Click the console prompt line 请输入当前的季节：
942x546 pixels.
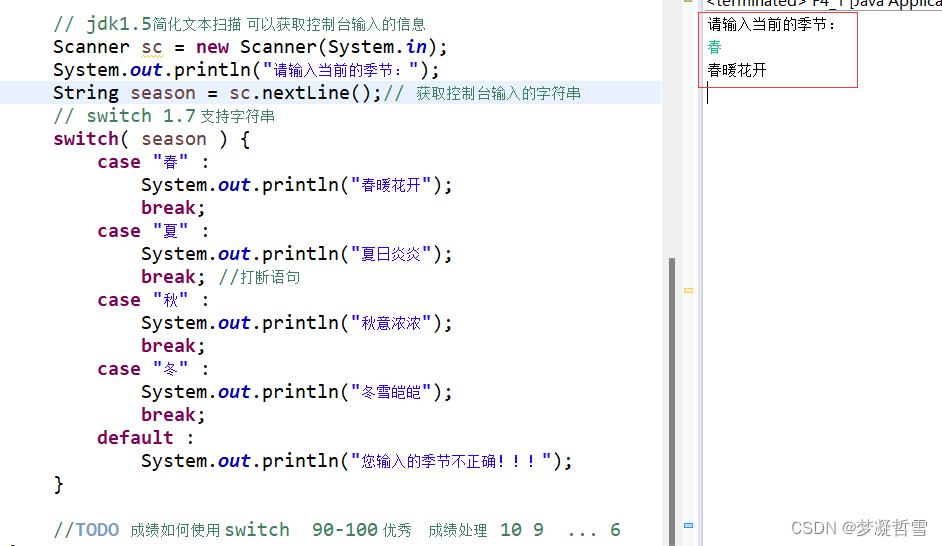click(x=771, y=25)
